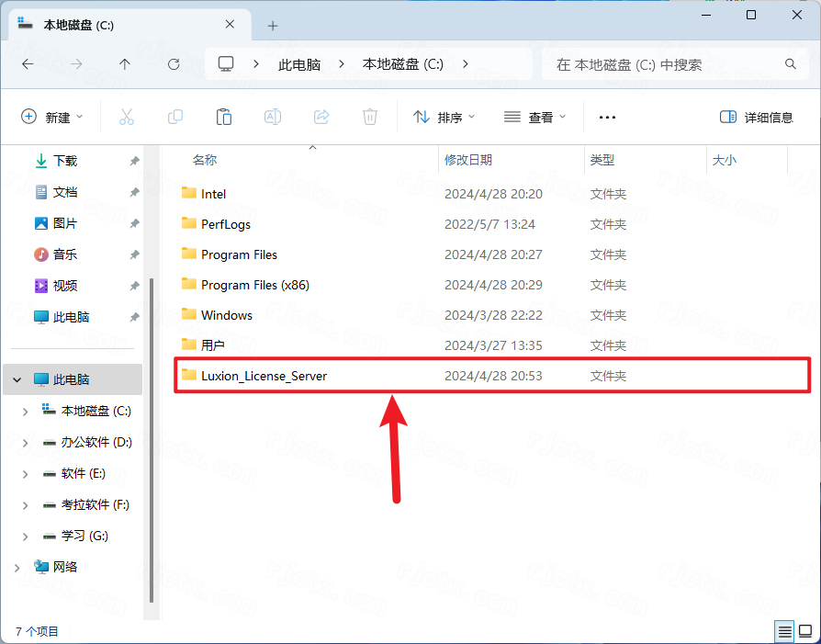
Task: Click 此电脑 in the address bar
Action: point(299,64)
